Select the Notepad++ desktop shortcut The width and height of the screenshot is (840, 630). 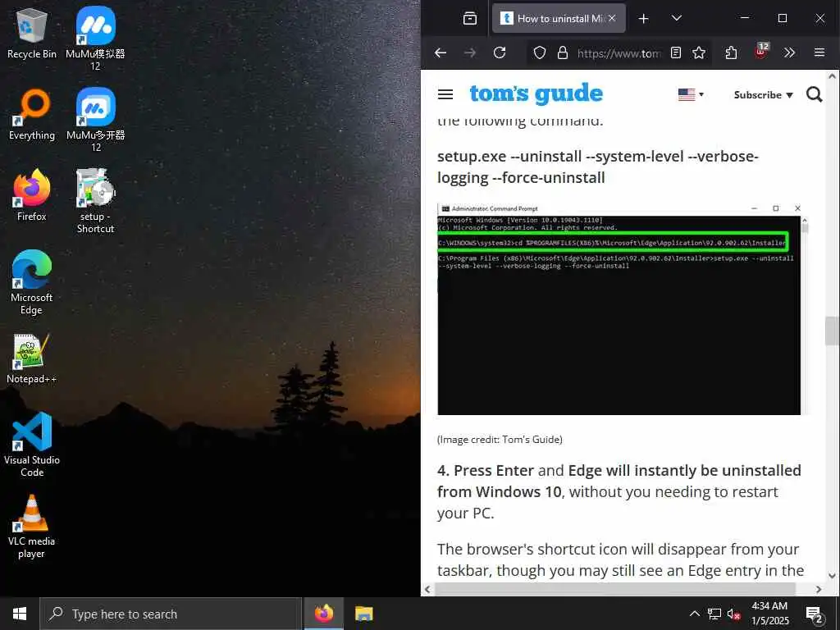pos(32,359)
